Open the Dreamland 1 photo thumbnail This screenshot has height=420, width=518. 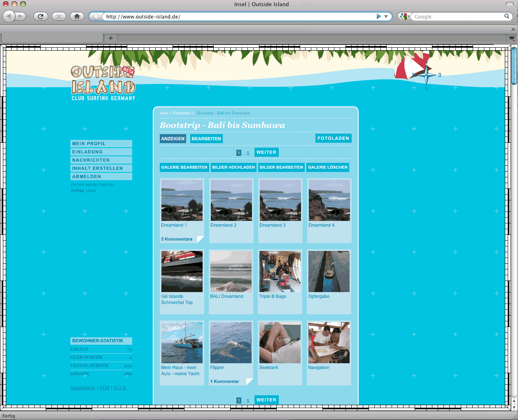tap(182, 200)
